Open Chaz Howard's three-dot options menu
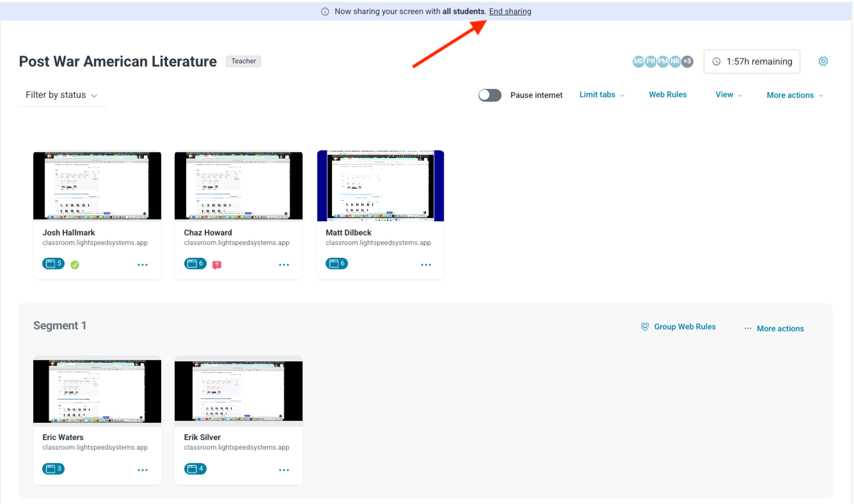 284,265
